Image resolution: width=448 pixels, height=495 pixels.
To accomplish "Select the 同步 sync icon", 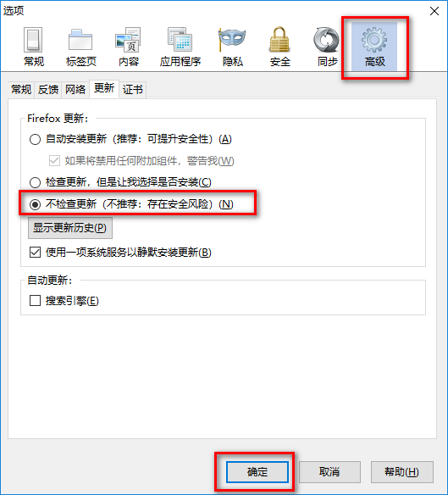I will [x=327, y=47].
